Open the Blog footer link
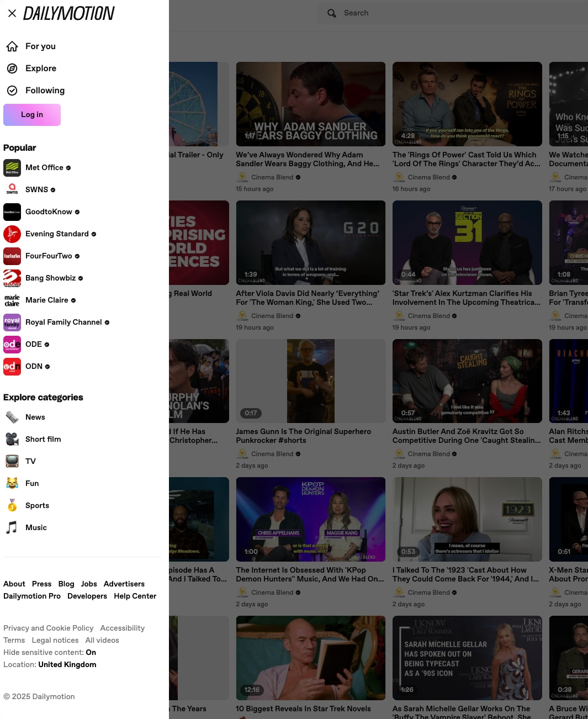This screenshot has width=588, height=719. point(66,584)
